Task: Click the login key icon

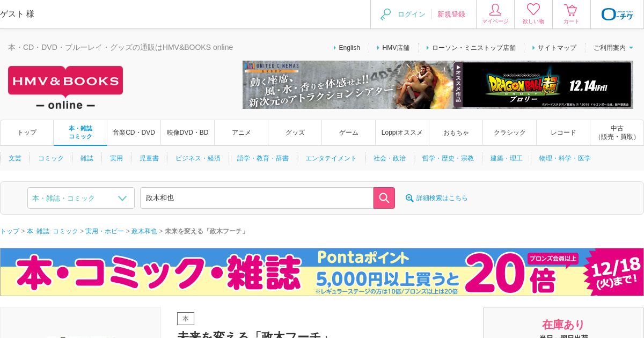Action: pyautogui.click(x=385, y=14)
